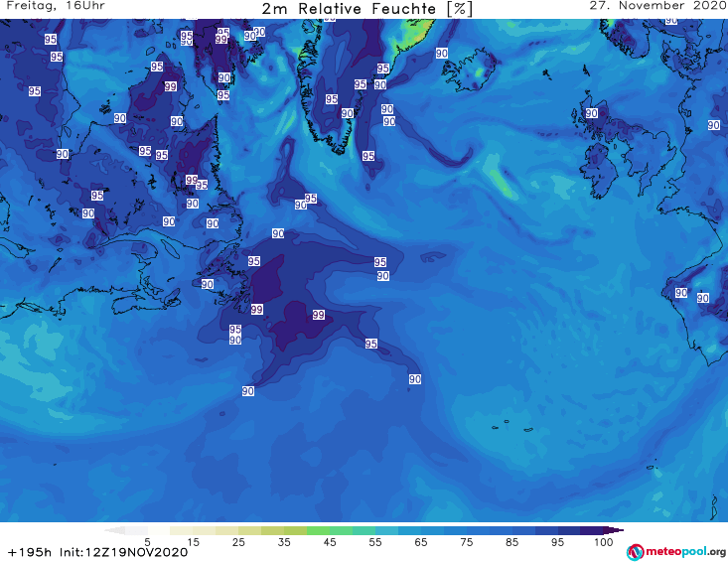The width and height of the screenshot is (728, 562).
Task: Select the '2m Relative Feuchte [%]' title
Action: tap(366, 9)
